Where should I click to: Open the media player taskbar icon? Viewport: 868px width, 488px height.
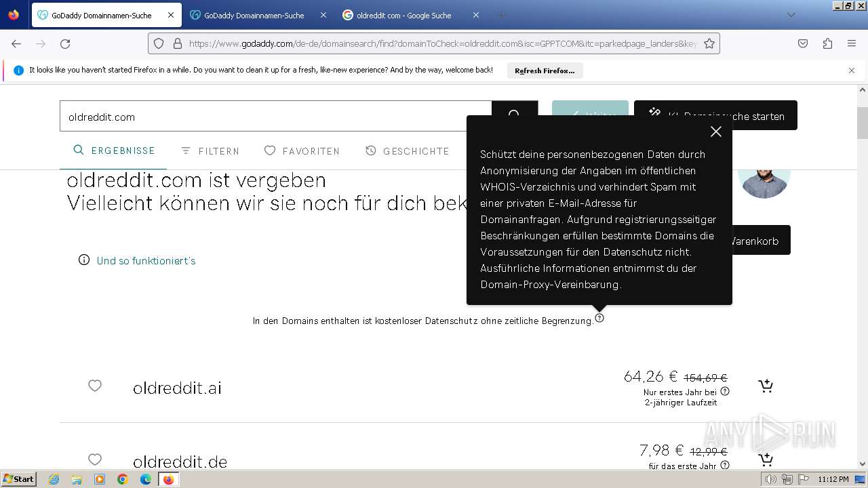click(100, 479)
